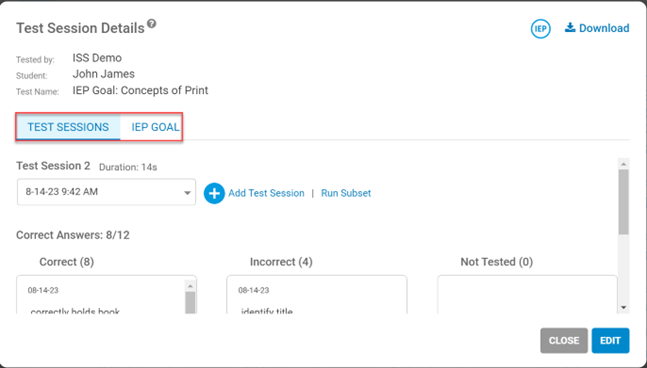Click the help question mark icon
This screenshot has height=368, width=647.
coord(152,23)
